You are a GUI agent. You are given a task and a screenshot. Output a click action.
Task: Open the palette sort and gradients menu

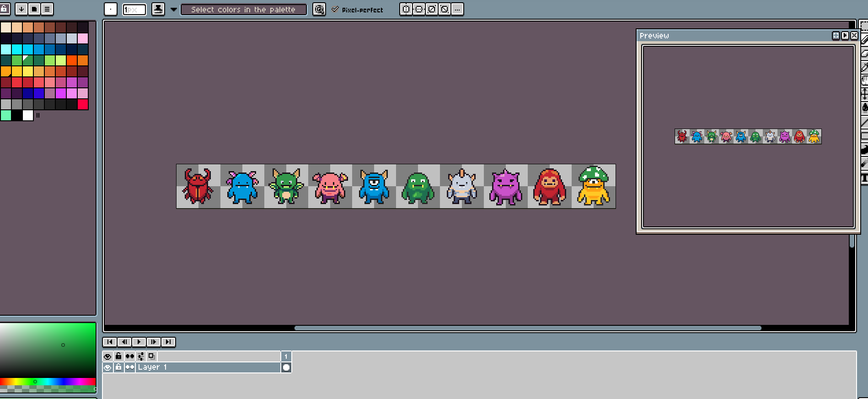pos(21,9)
